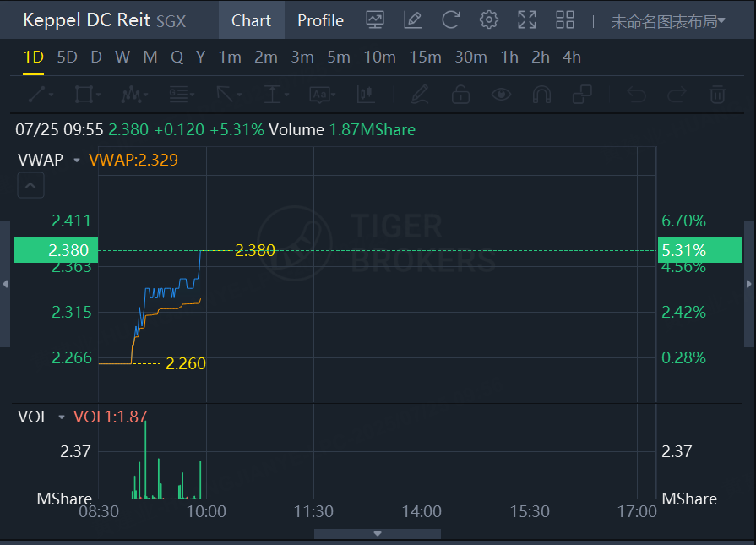Click the green 5.31% change tag
756x545 pixels.
point(699,250)
